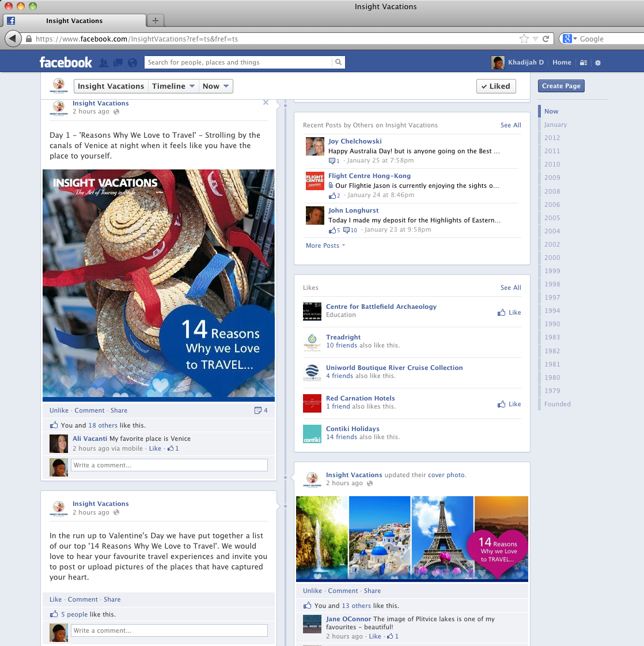Bookmark page with the star icon
The image size is (644, 646).
tap(524, 39)
